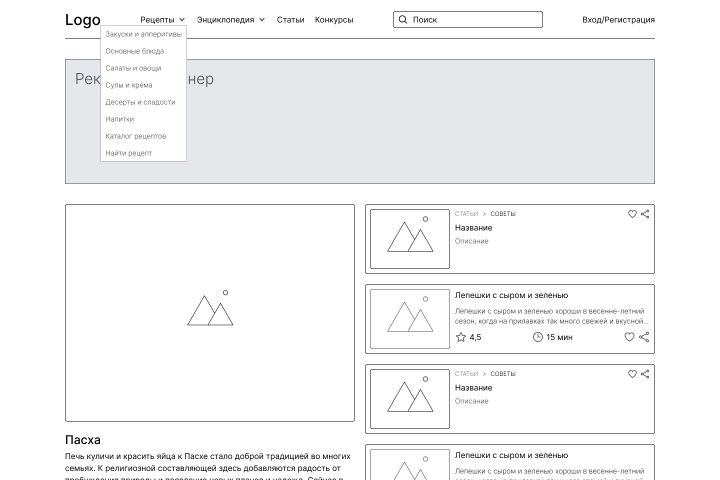Click the rating value 4,5

pos(475,337)
